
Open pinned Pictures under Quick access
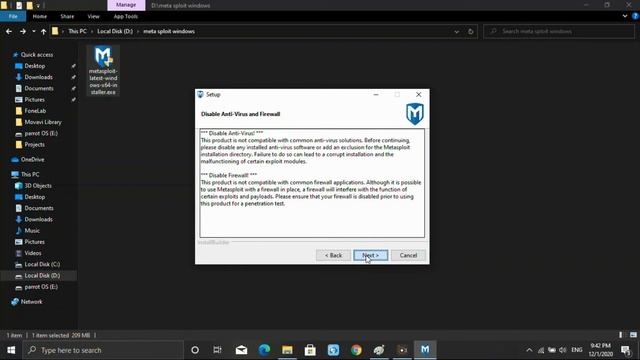click(x=34, y=100)
